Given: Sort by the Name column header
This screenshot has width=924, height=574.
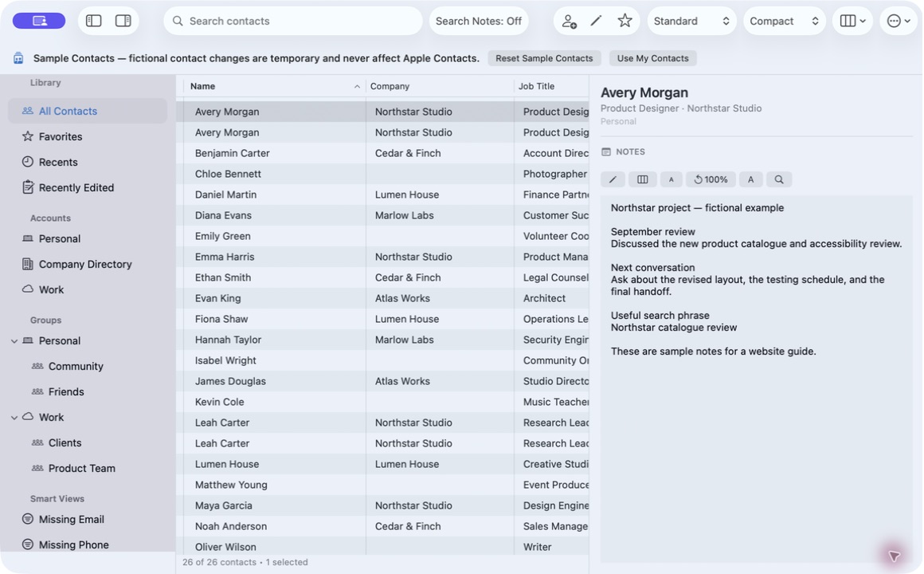Looking at the screenshot, I should coord(274,86).
